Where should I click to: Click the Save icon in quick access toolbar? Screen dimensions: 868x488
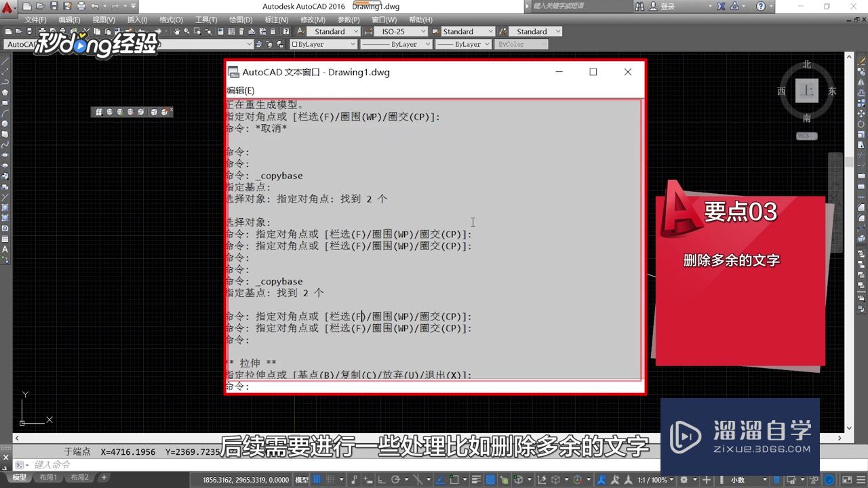pyautogui.click(x=56, y=6)
